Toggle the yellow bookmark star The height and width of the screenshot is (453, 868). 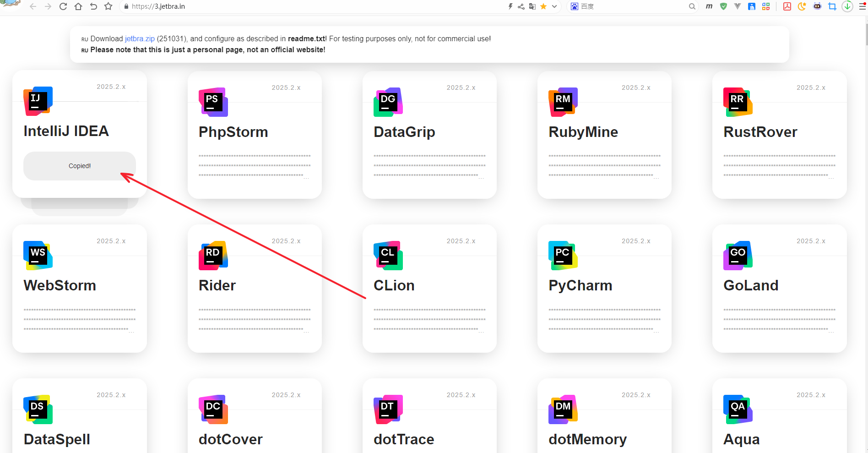click(x=543, y=6)
